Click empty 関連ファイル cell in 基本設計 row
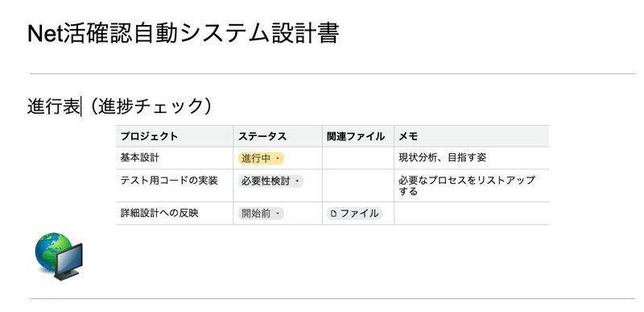Viewport: 644px width, 312px height. tap(358, 158)
